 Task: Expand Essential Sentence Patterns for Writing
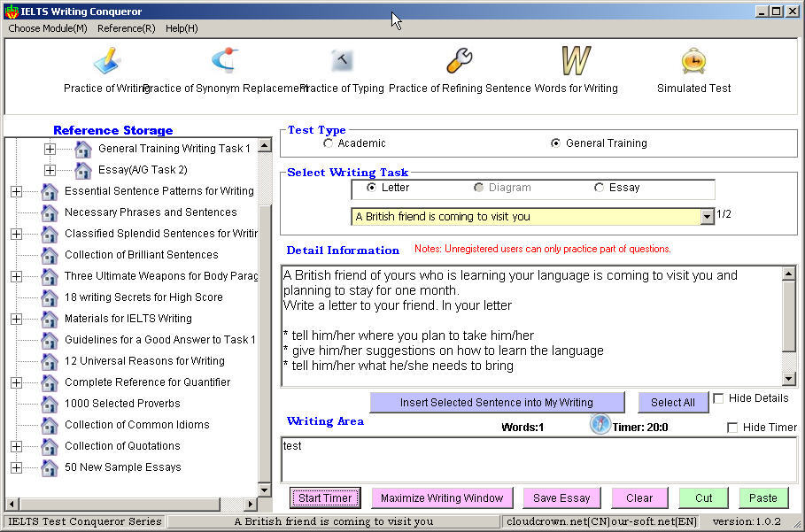(x=17, y=191)
